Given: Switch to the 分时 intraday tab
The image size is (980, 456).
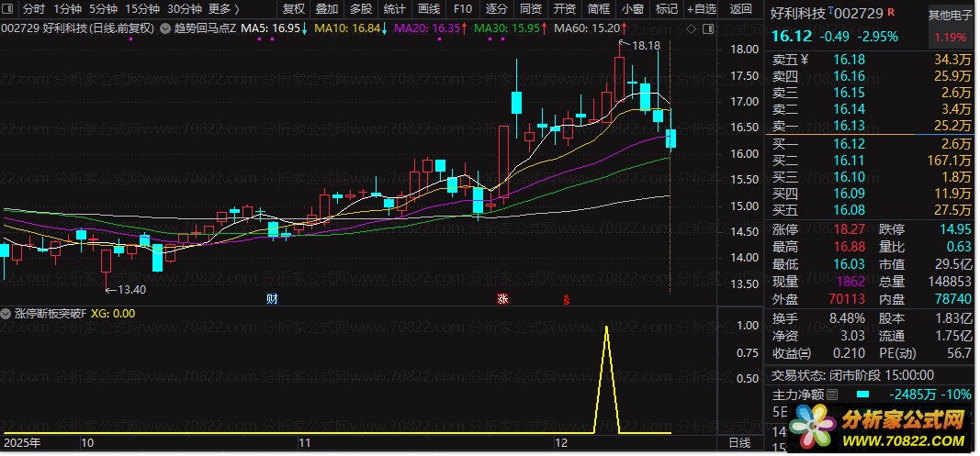Looking at the screenshot, I should [33, 9].
